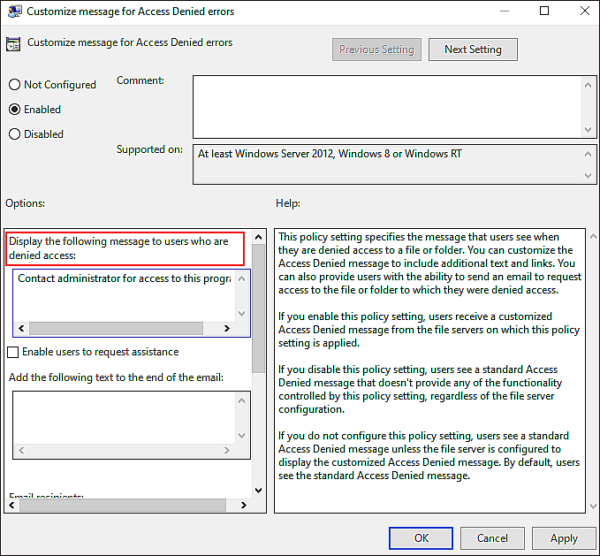Screen dimensions: 600x556
Task: Click message box vertical up arrow
Action: (242, 279)
